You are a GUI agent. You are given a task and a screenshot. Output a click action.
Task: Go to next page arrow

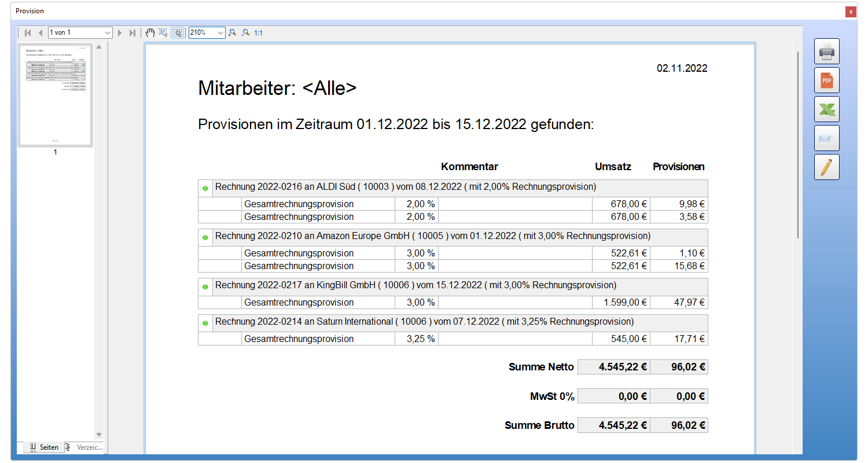click(120, 33)
